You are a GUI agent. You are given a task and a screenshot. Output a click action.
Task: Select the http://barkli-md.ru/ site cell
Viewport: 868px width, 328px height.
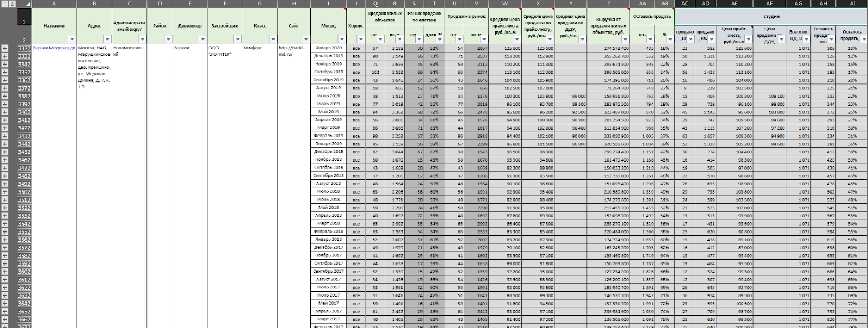click(294, 52)
